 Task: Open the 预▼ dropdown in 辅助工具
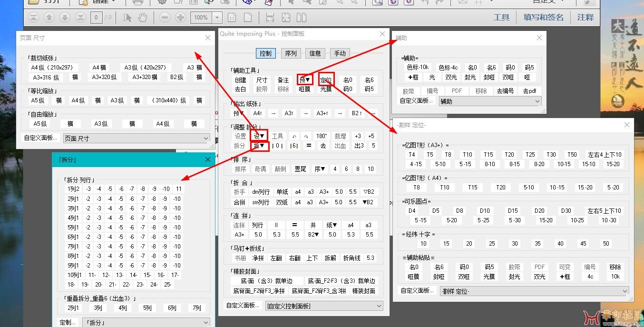click(x=305, y=79)
